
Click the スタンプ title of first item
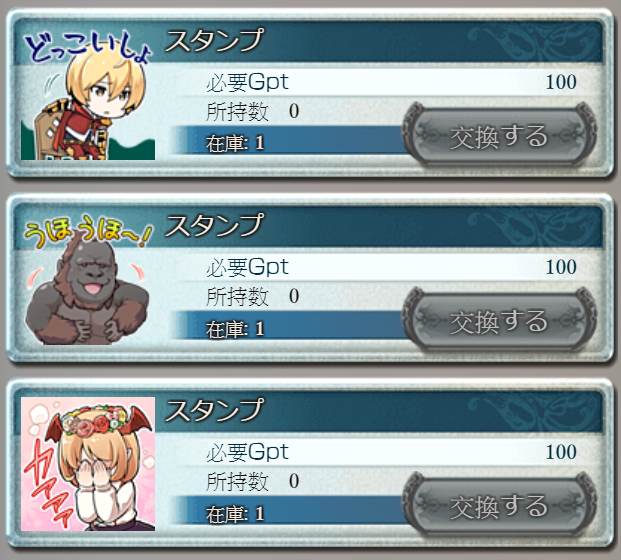214,40
